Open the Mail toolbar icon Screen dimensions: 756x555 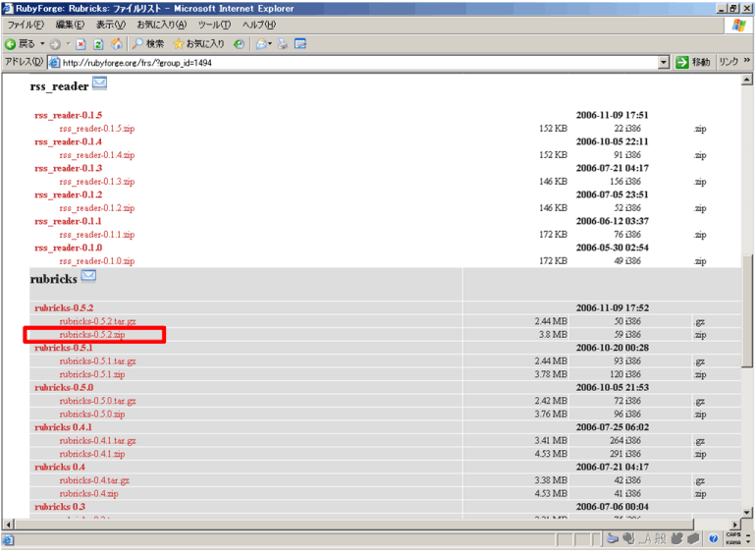(x=261, y=44)
